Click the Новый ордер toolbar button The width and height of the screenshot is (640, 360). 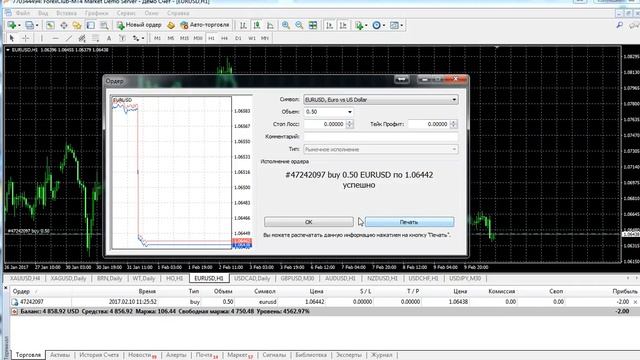(139, 25)
